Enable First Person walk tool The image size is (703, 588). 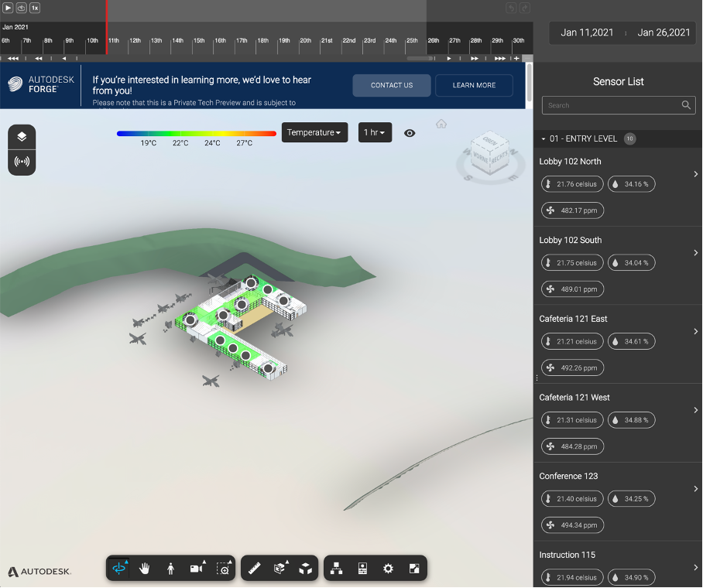coord(170,569)
